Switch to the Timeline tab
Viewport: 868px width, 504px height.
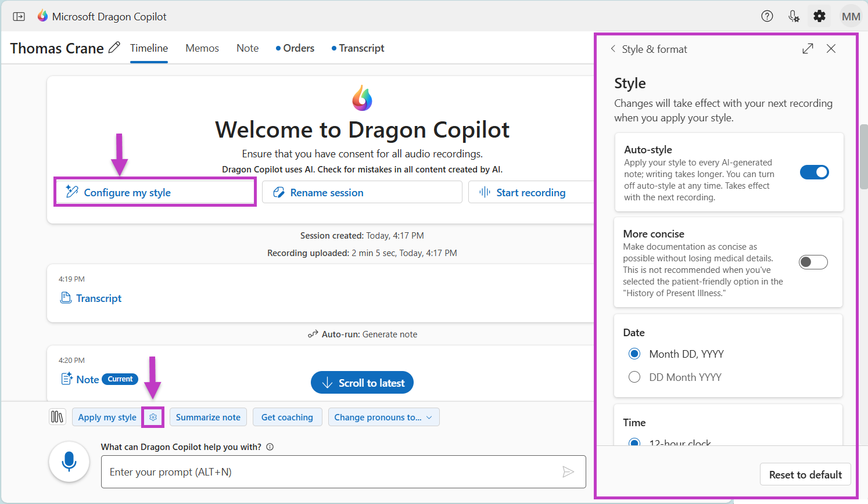click(x=149, y=48)
